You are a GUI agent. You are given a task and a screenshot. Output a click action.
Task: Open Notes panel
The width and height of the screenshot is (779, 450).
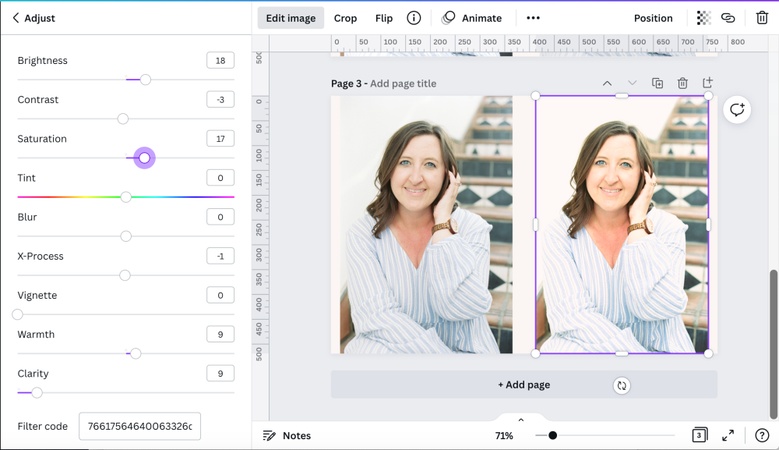(287, 436)
